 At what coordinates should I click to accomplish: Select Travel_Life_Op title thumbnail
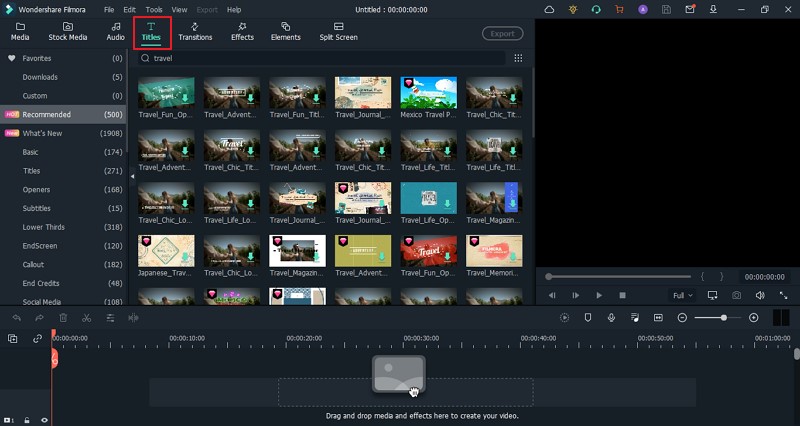(x=429, y=198)
